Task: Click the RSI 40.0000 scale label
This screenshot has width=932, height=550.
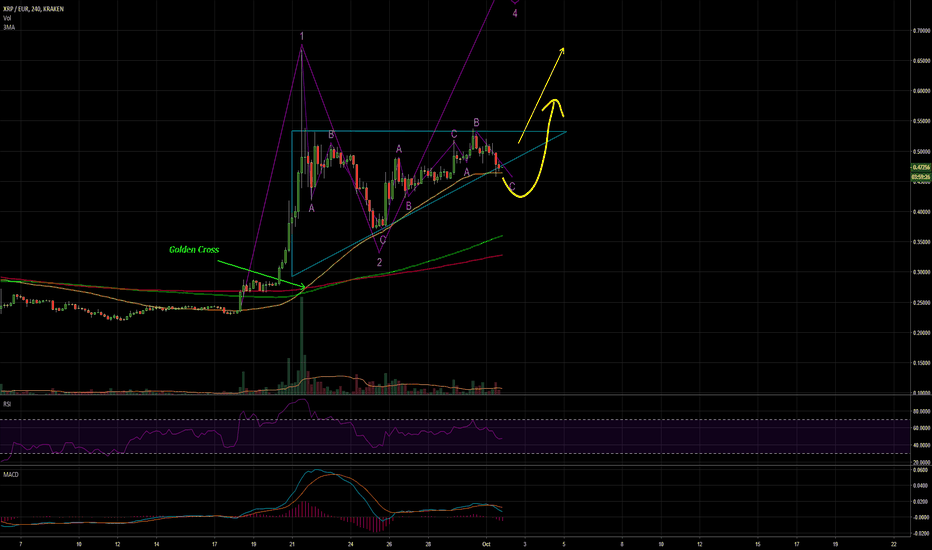Action: [922, 445]
